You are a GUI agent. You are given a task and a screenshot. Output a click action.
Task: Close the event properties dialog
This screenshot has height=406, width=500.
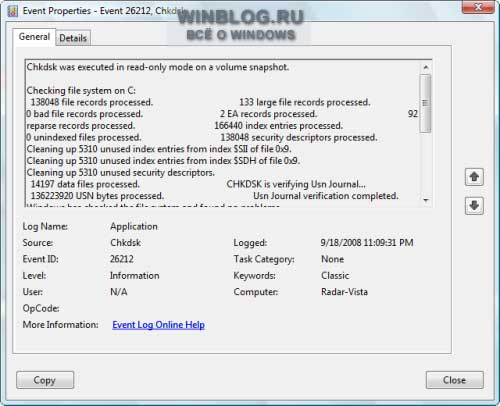tap(454, 380)
